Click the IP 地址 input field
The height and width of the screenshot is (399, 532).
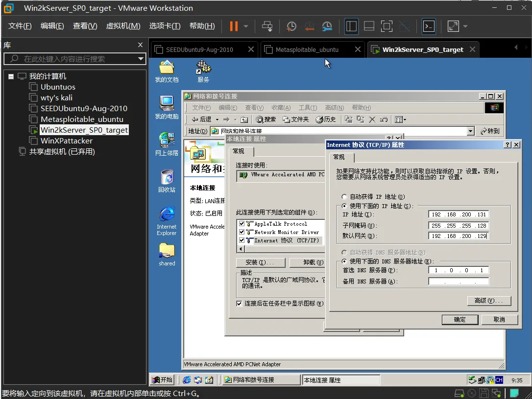(459, 214)
